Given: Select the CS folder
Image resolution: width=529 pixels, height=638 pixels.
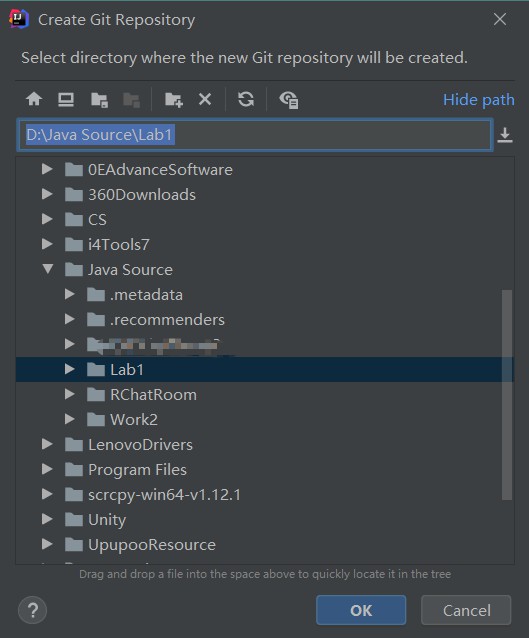Looking at the screenshot, I should click(x=86, y=220).
